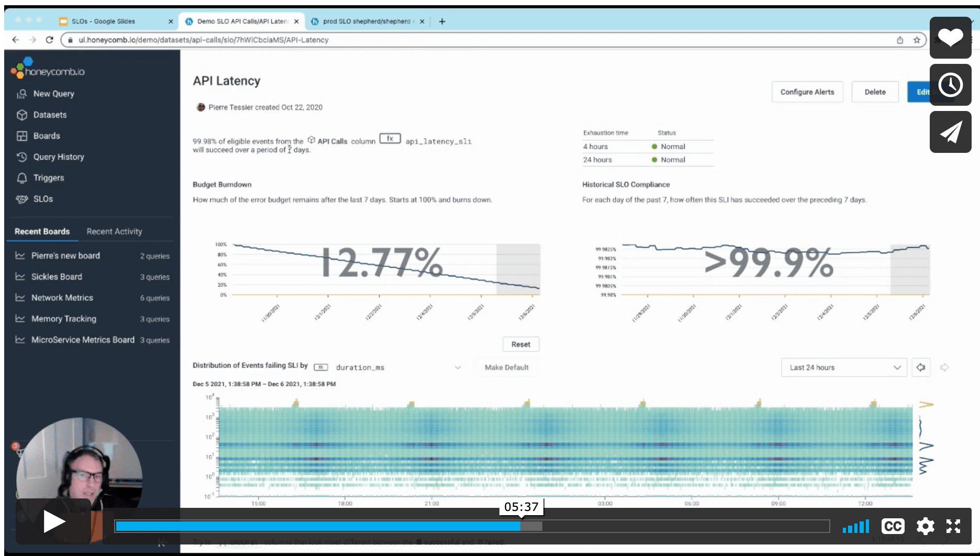The width and height of the screenshot is (980, 556).
Task: Enter fullscreen with the expand arrows icon
Action: 953,526
